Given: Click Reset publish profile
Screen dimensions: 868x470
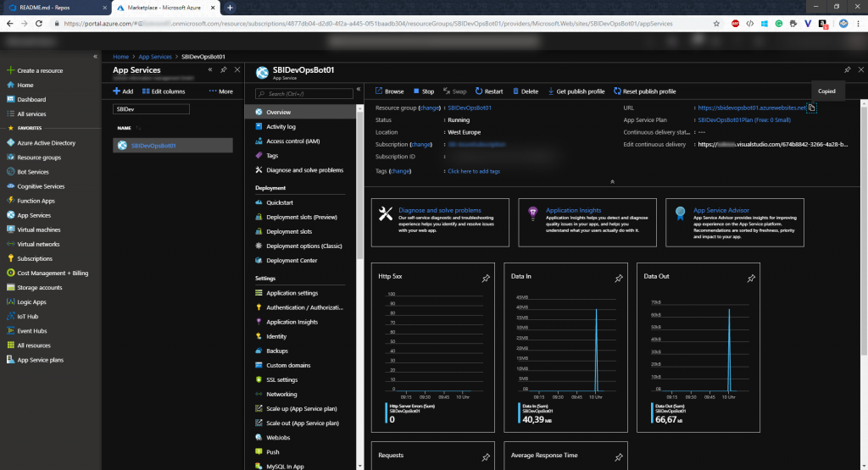Looking at the screenshot, I should pyautogui.click(x=645, y=91).
